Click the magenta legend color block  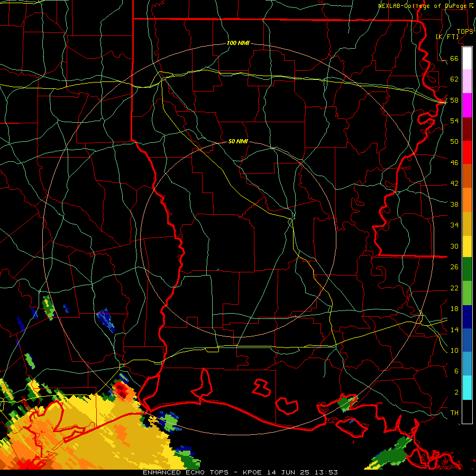pos(467,105)
